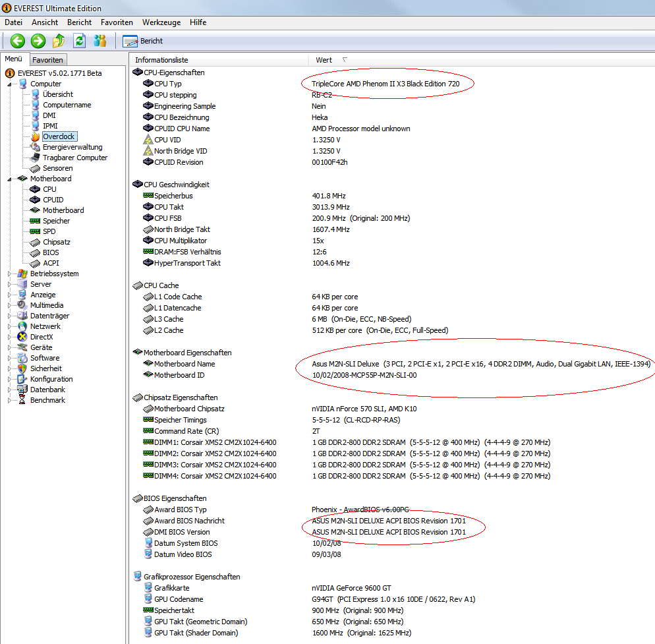Click the users toolbar icon
The height and width of the screenshot is (644, 655).
[100, 41]
